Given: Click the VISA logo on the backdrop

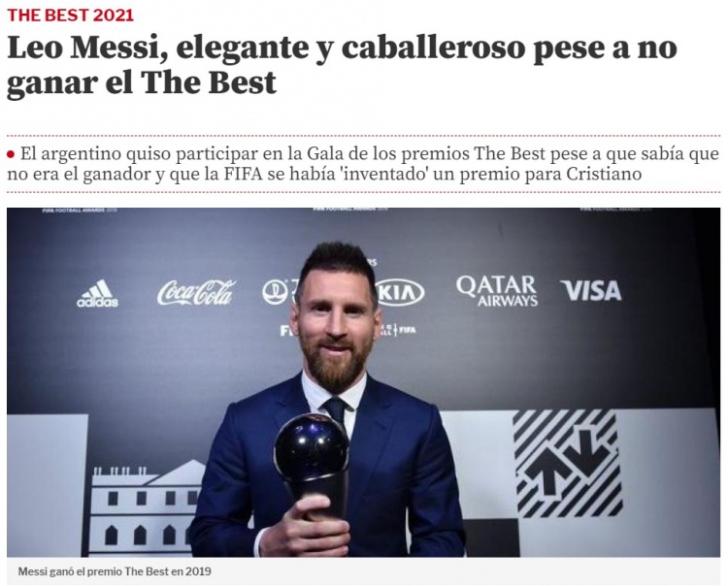Looking at the screenshot, I should [x=590, y=291].
